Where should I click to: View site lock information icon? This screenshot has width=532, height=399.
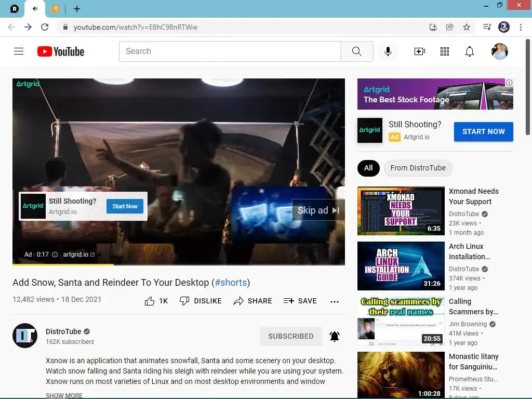point(65,27)
